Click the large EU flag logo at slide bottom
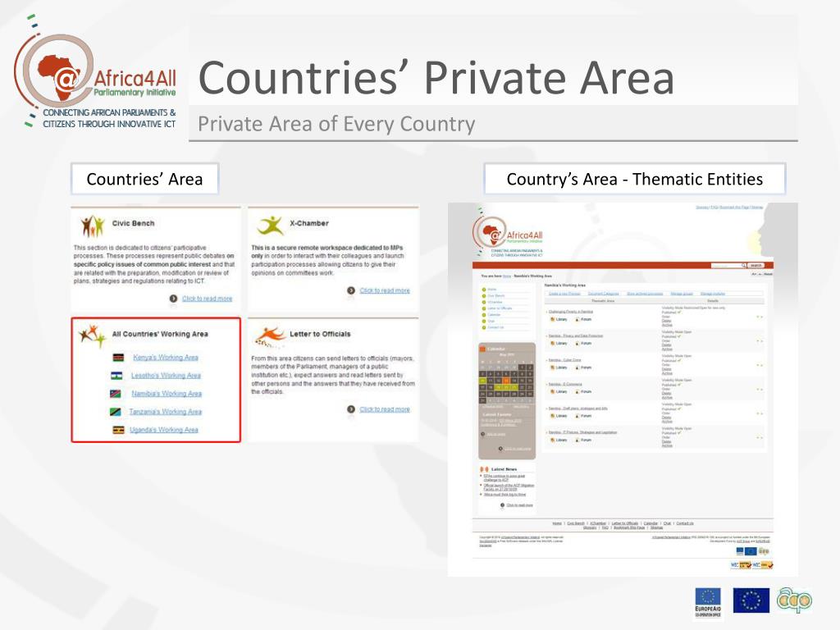This screenshot has width=840, height=630. [x=751, y=600]
